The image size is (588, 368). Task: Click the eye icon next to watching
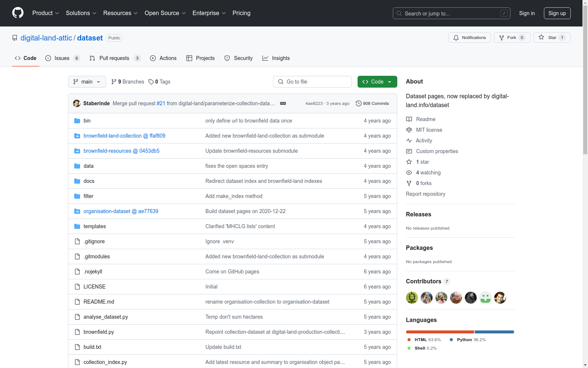pyautogui.click(x=409, y=173)
